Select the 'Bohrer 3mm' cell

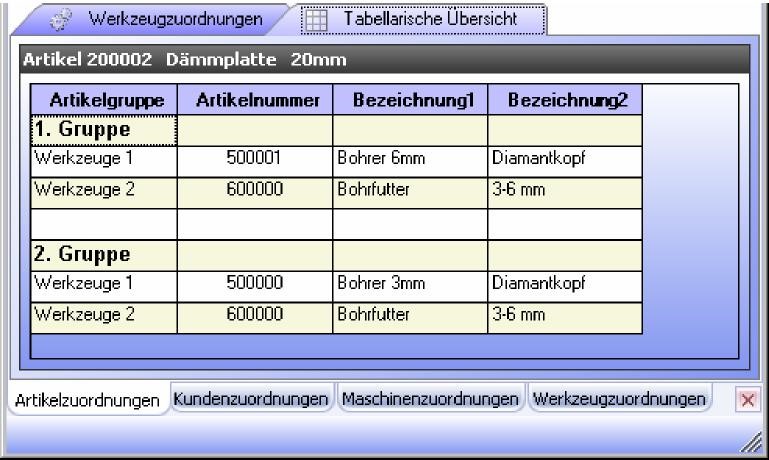click(x=410, y=286)
